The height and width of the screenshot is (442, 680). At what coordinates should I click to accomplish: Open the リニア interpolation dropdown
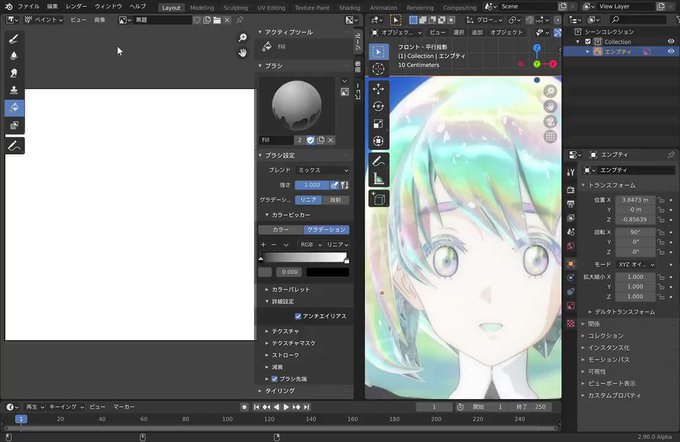[337, 245]
